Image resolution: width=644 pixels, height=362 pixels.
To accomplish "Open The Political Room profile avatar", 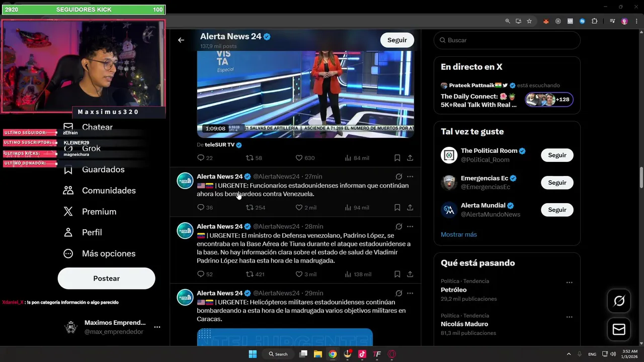I will click(449, 155).
